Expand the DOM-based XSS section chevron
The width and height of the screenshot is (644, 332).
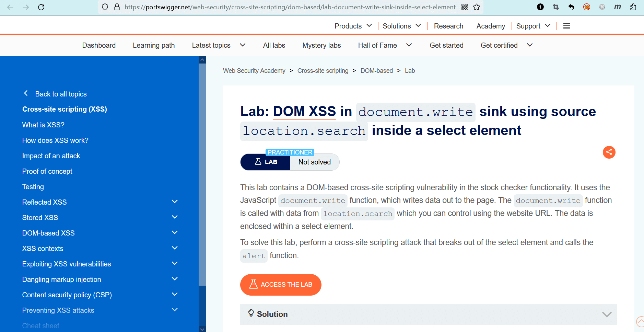[x=175, y=233]
